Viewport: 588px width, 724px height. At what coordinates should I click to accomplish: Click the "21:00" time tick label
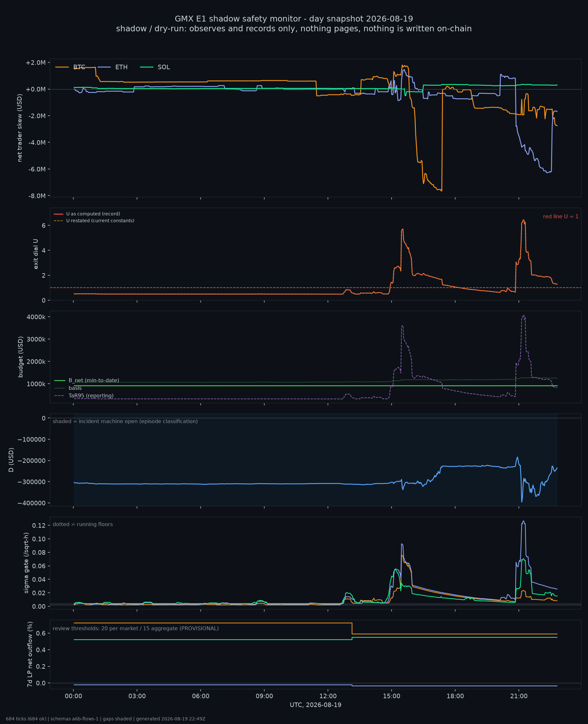point(519,696)
